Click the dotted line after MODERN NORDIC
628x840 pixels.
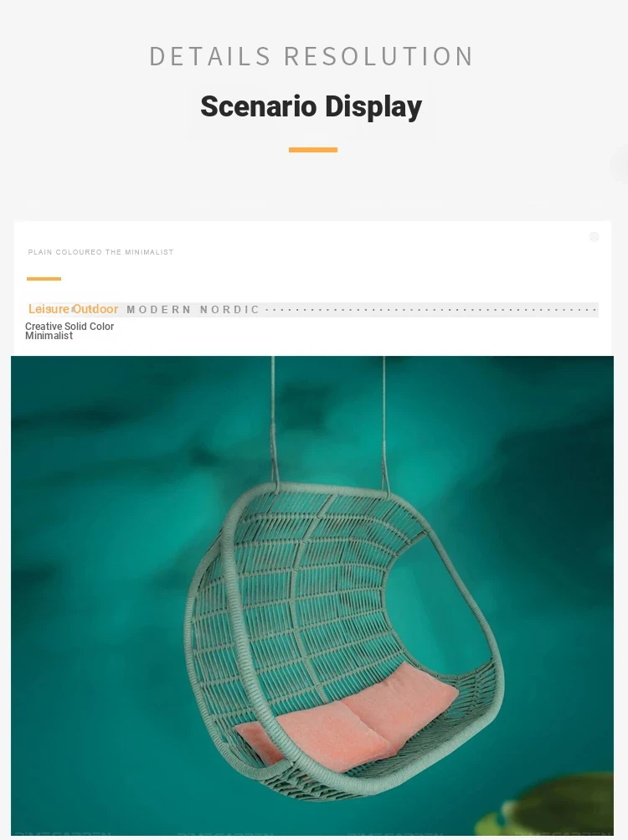[431, 310]
